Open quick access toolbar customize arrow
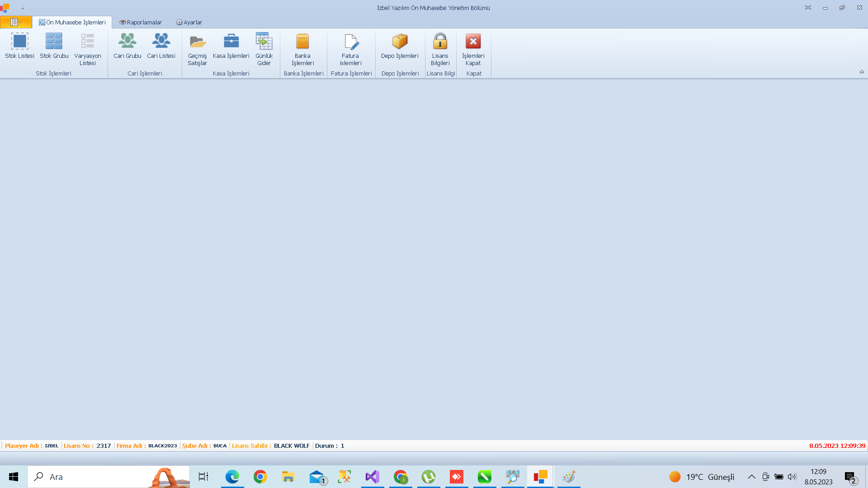Viewport: 868px width, 488px height. 23,8
